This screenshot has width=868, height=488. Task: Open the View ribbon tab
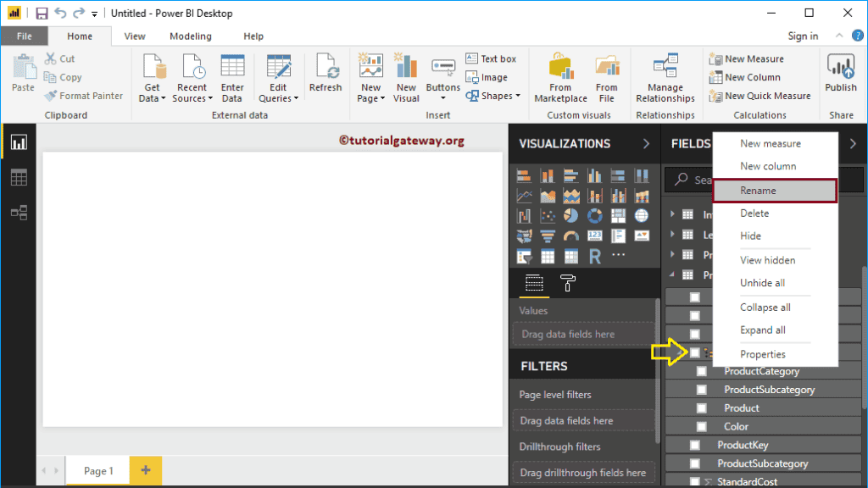(x=135, y=36)
